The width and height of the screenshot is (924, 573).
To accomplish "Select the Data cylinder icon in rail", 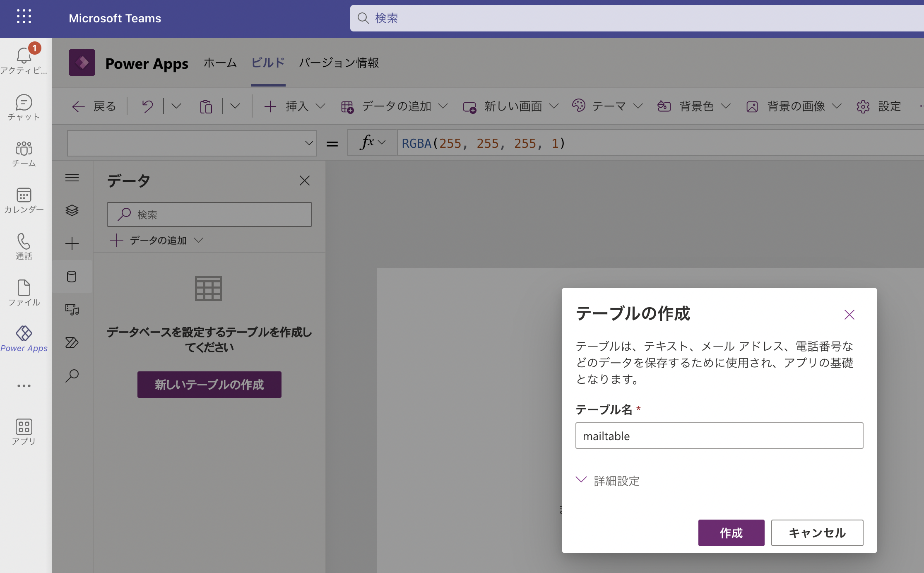I will click(72, 277).
